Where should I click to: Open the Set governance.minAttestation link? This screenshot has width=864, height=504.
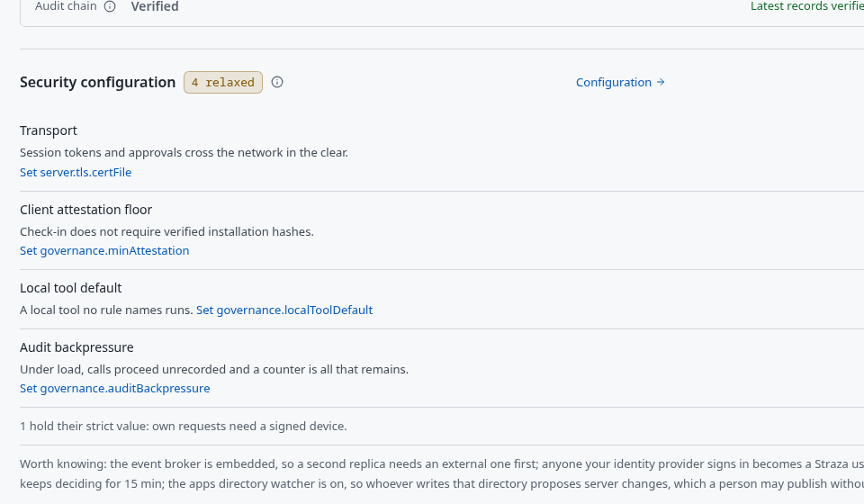coord(104,250)
